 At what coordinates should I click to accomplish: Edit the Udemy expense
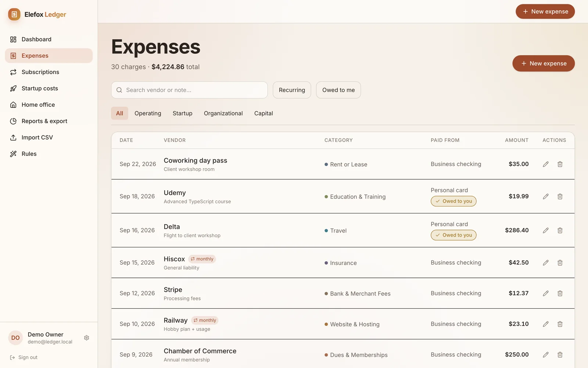(546, 197)
